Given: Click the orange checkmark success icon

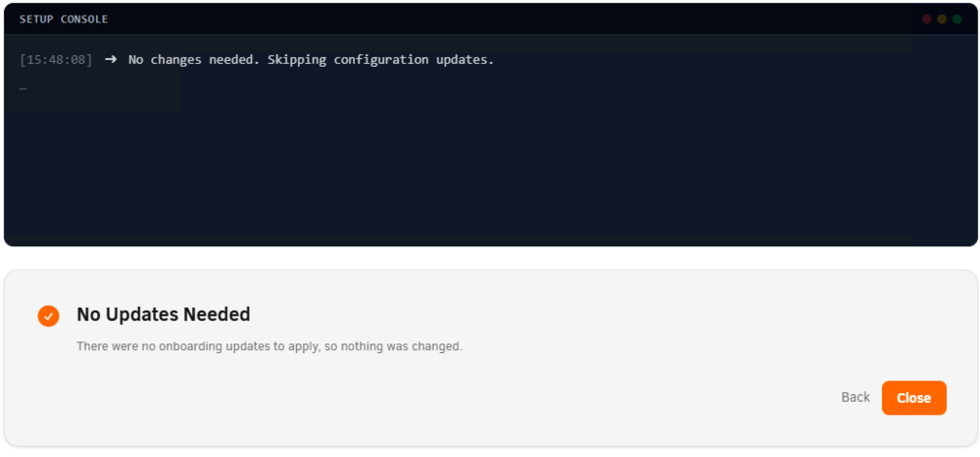Looking at the screenshot, I should [48, 316].
